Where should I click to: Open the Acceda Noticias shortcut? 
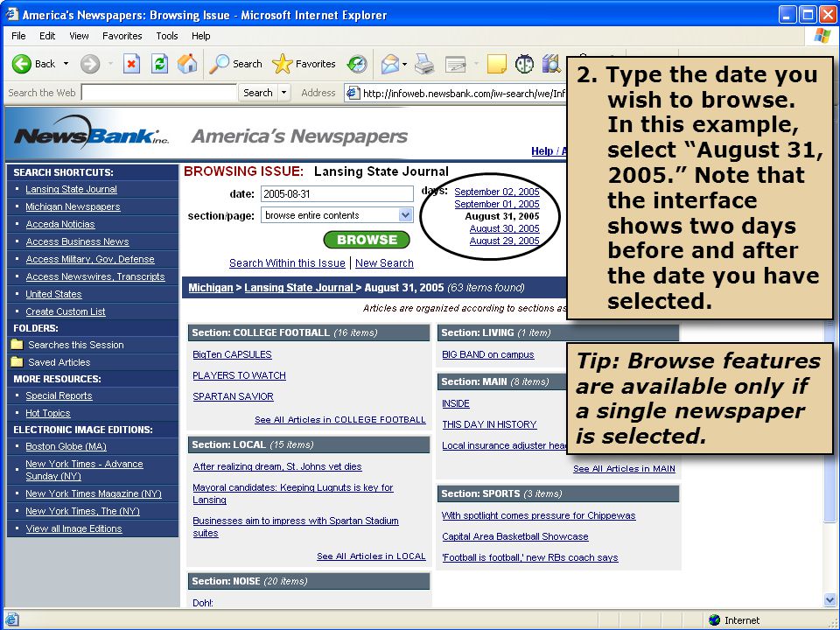coord(60,224)
